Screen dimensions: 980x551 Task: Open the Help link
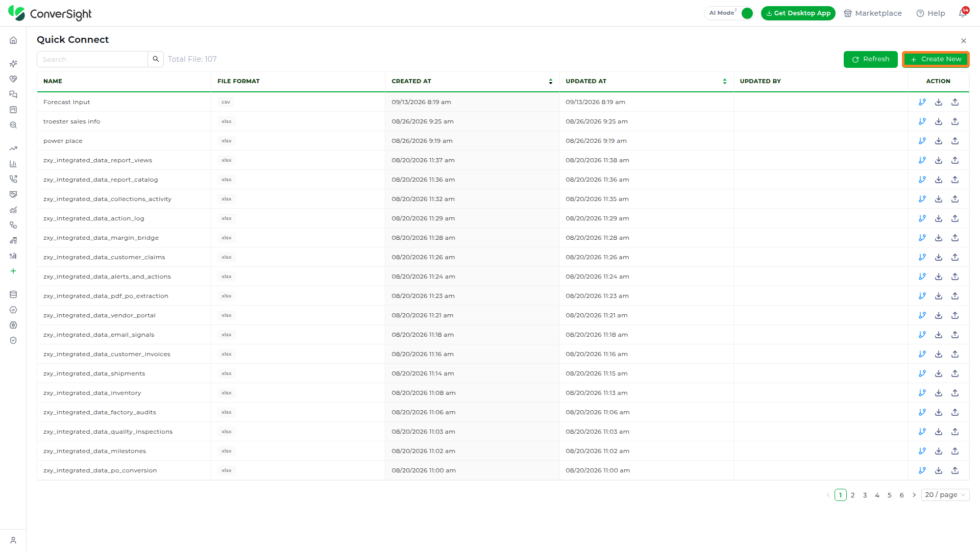click(930, 13)
